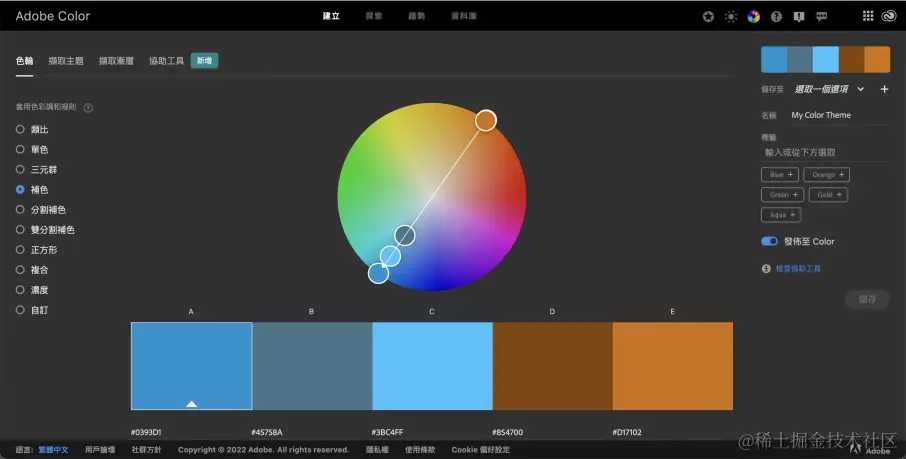Select color swatch B (gray-blue #45758A)
The height and width of the screenshot is (459, 906).
coord(312,366)
